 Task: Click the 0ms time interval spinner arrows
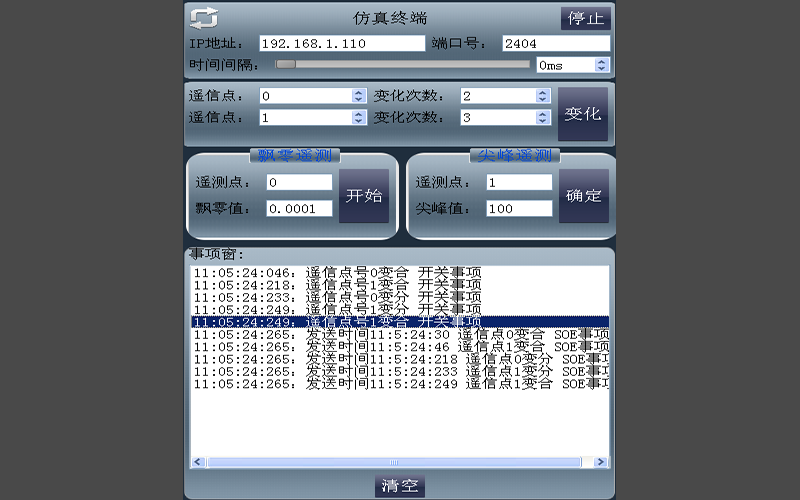[601, 65]
